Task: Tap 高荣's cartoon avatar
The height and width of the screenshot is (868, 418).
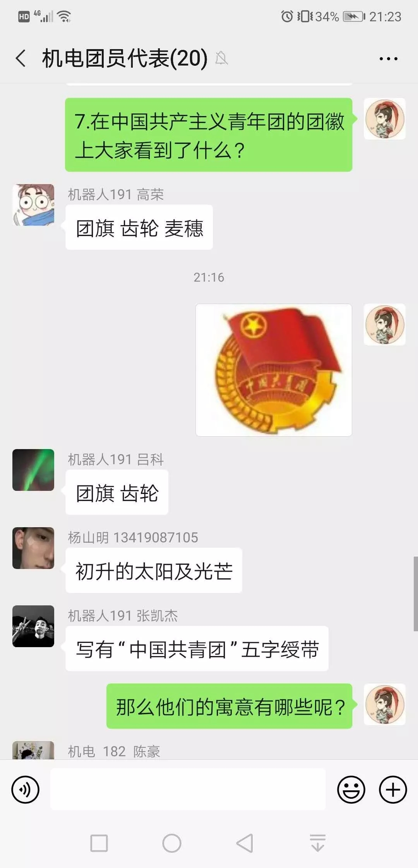Action: pyautogui.click(x=33, y=205)
